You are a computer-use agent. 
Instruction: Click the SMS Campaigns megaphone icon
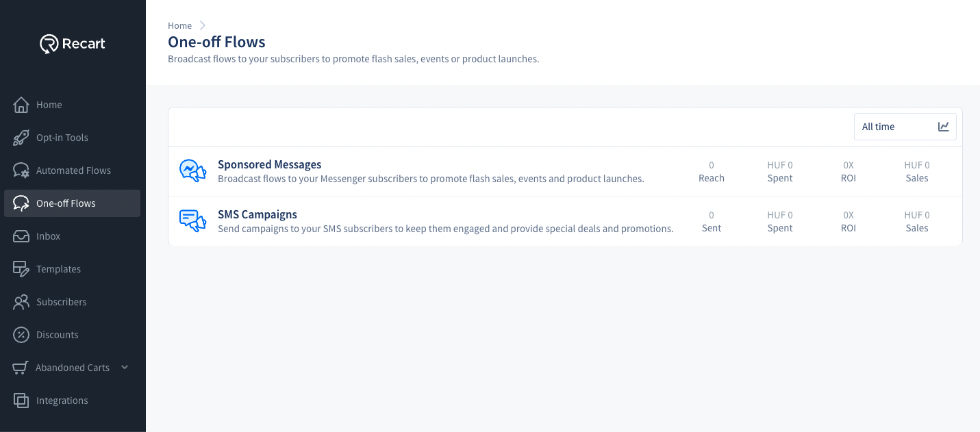click(192, 220)
